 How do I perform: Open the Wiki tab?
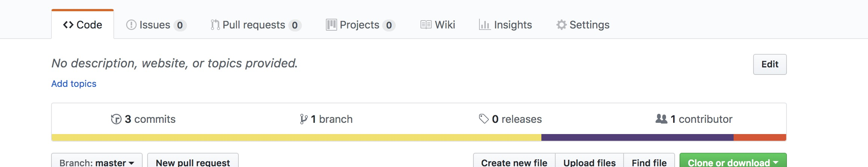coord(438,25)
